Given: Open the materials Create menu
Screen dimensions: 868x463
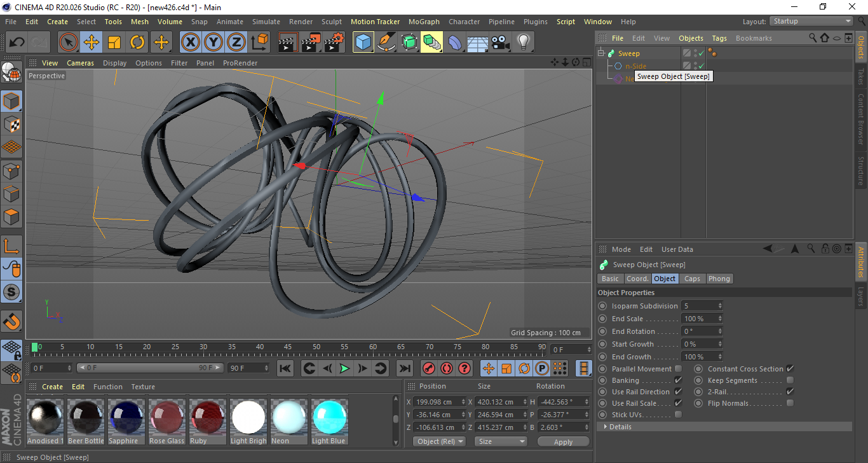Looking at the screenshot, I should [x=52, y=387].
